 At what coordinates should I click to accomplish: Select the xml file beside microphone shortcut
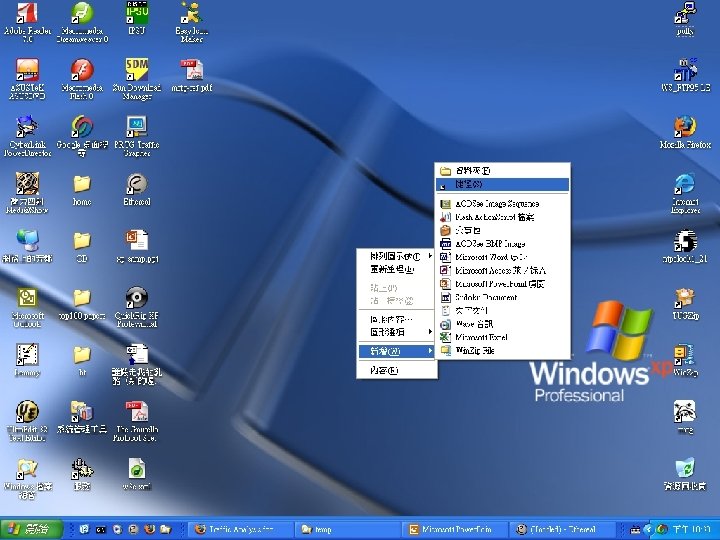pos(137,474)
